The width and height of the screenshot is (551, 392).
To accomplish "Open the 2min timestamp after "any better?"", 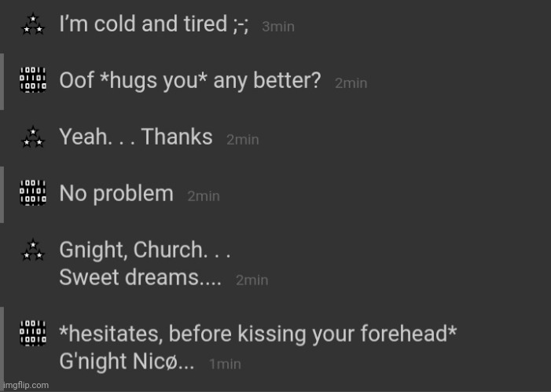I will [351, 83].
